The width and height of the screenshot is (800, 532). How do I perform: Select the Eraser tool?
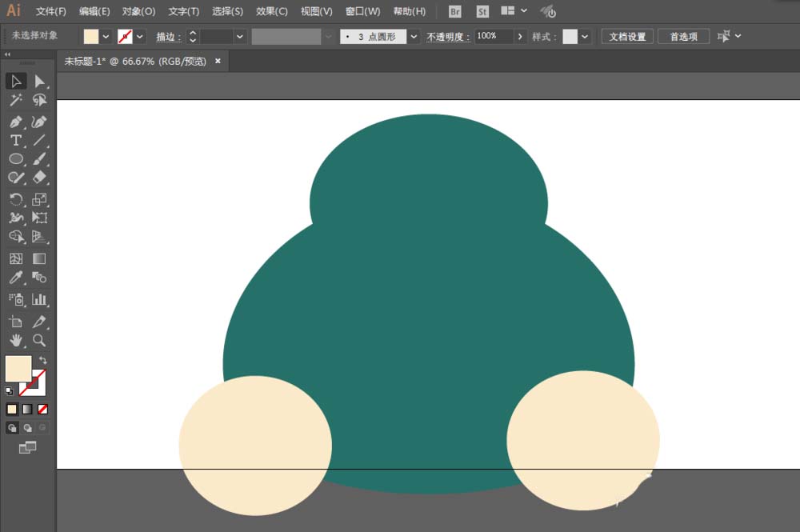[x=39, y=178]
